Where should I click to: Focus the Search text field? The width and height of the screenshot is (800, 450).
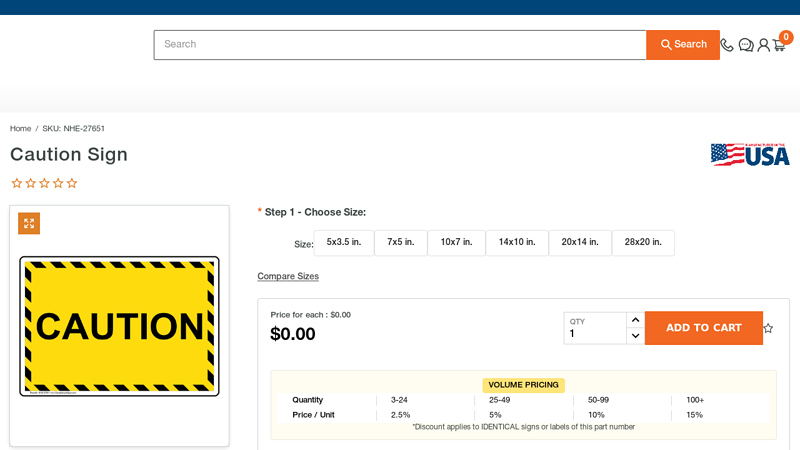pyautogui.click(x=400, y=45)
